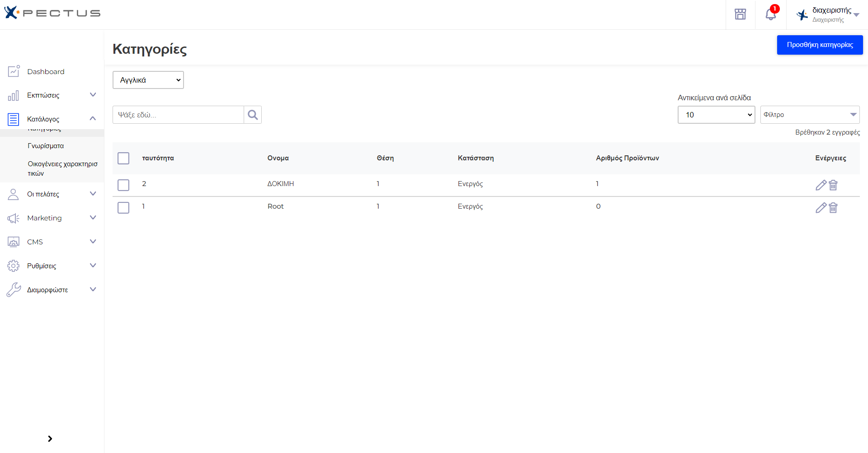Expand the Marketing menu chevron

93,218
